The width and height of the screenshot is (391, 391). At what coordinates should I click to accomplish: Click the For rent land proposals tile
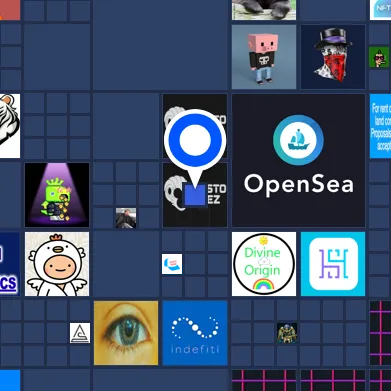click(380, 126)
